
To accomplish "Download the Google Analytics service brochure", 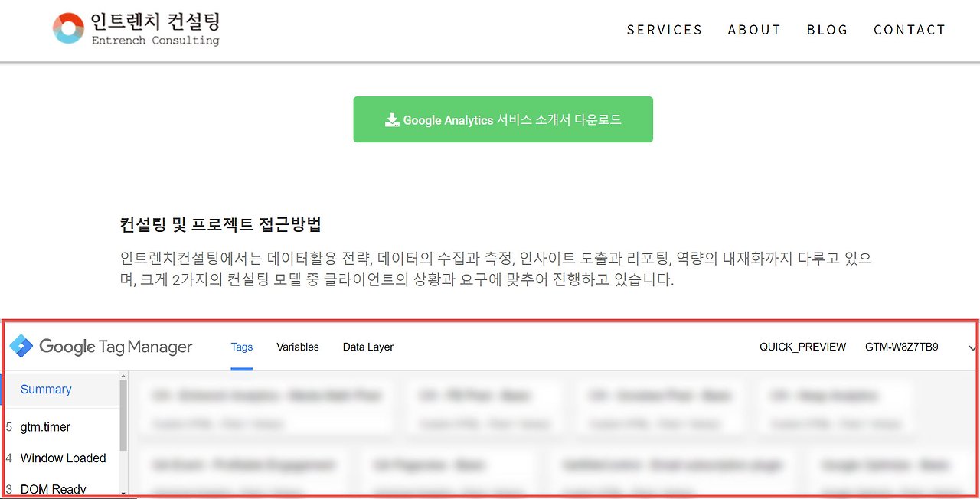I will tap(503, 119).
